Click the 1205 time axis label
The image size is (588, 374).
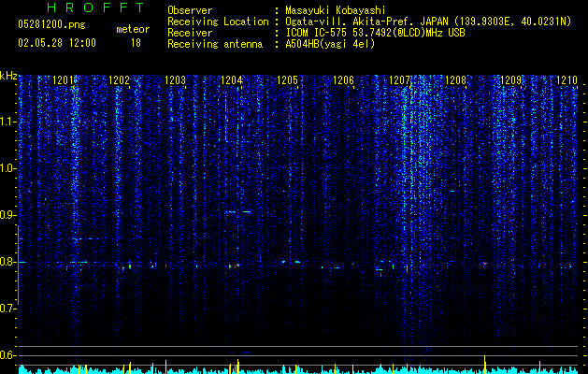point(287,79)
